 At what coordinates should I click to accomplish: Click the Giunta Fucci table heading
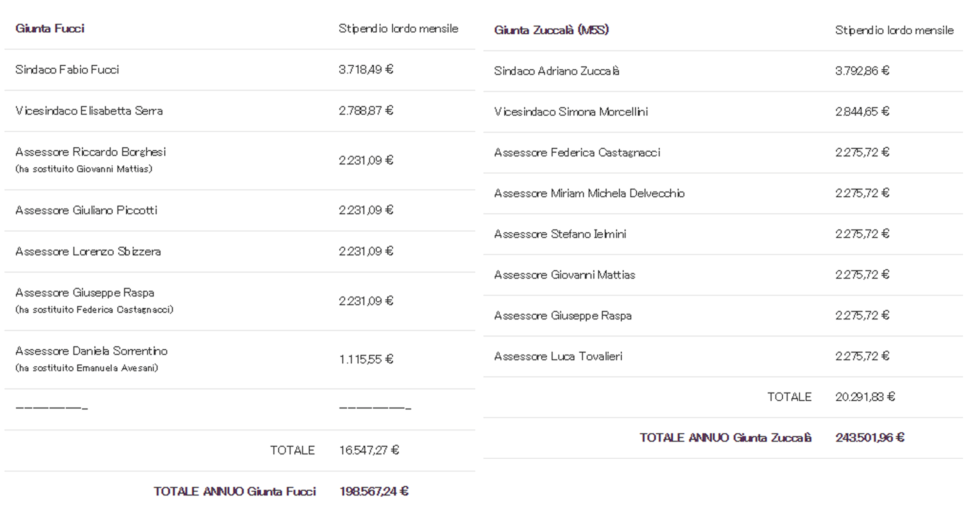tap(50, 28)
